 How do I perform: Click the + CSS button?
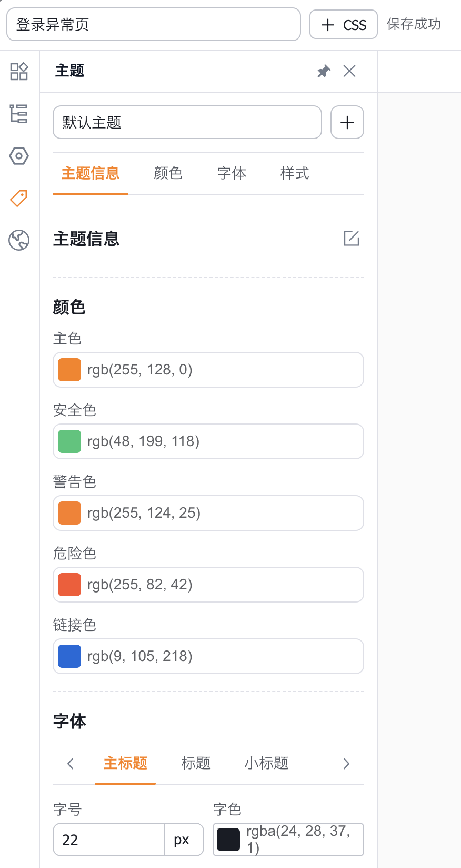343,25
